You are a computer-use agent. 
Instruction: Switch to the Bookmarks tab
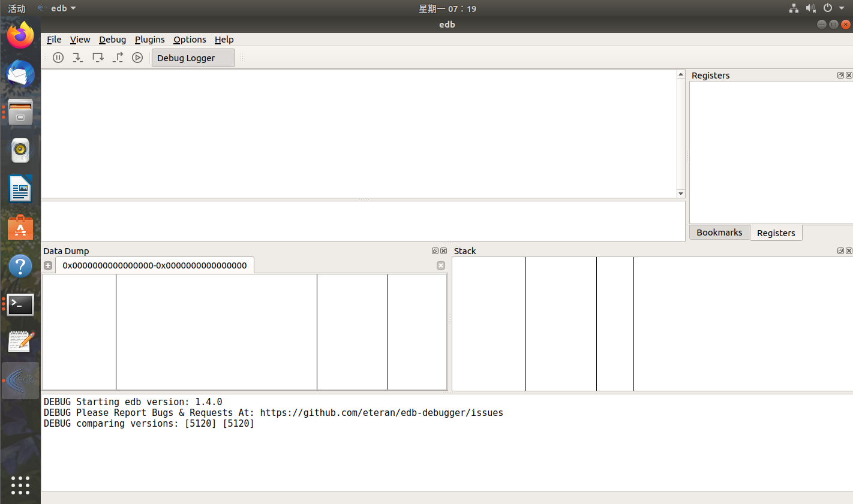(719, 233)
